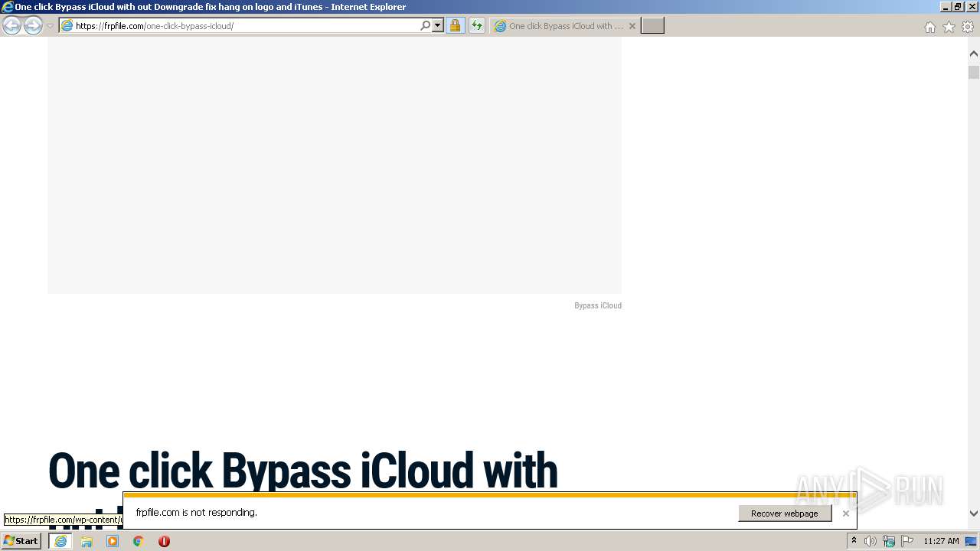Click the network tray icon

889,541
